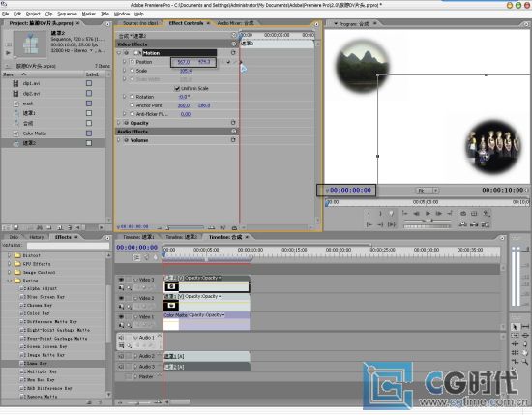532x415 pixels.
Task: Select the Color Matte clip on Video 1
Action: tap(206, 321)
